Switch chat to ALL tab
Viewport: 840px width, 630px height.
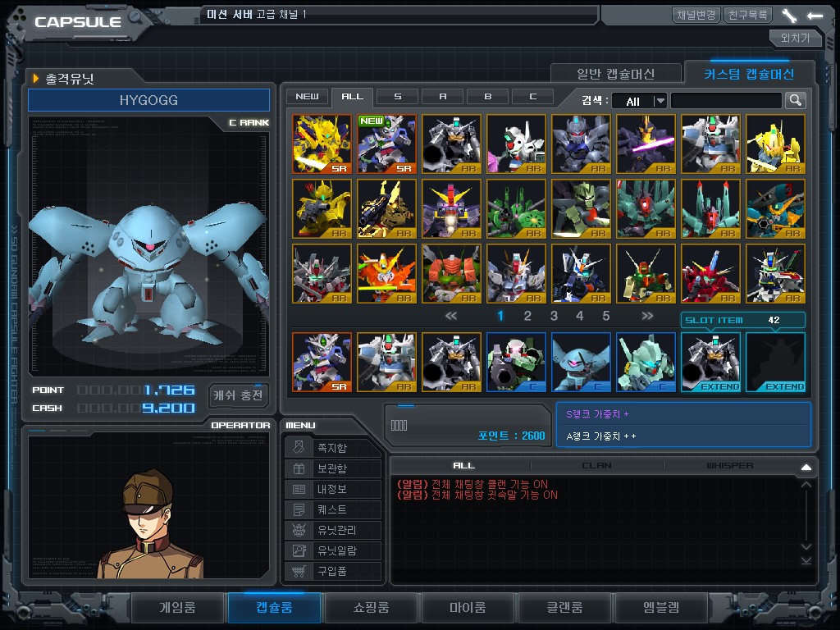pos(464,466)
